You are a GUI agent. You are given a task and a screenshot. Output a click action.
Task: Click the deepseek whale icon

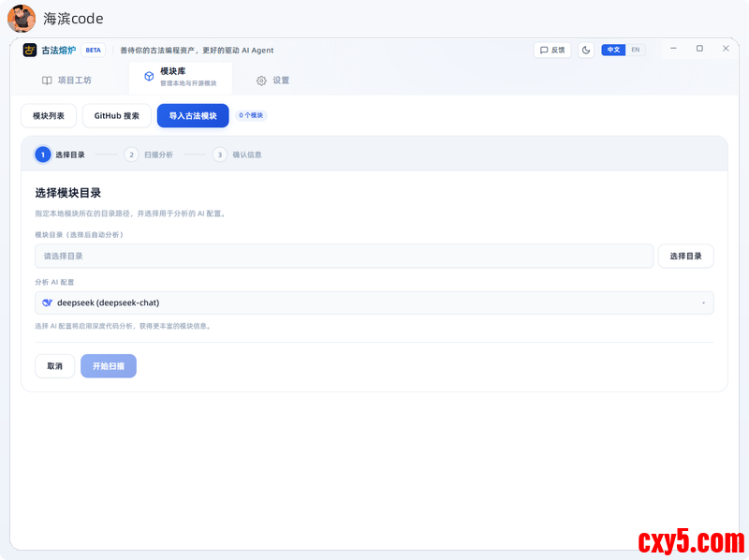[49, 302]
